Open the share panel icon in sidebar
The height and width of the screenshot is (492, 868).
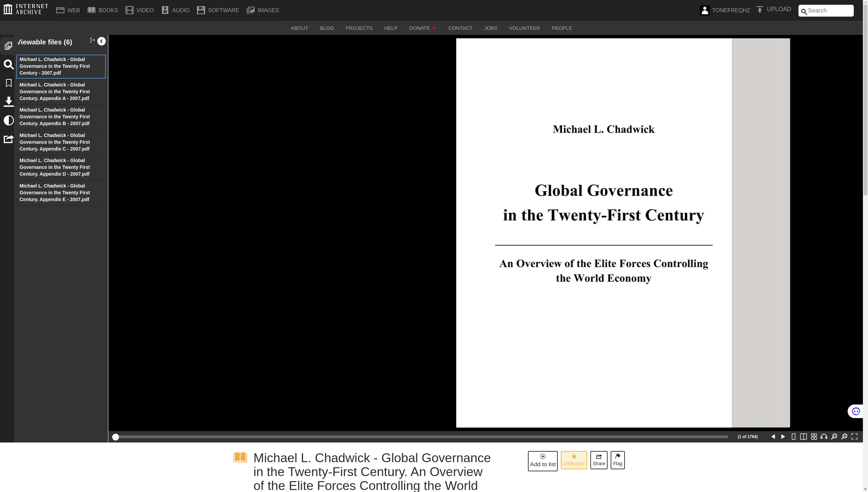pyautogui.click(x=8, y=139)
